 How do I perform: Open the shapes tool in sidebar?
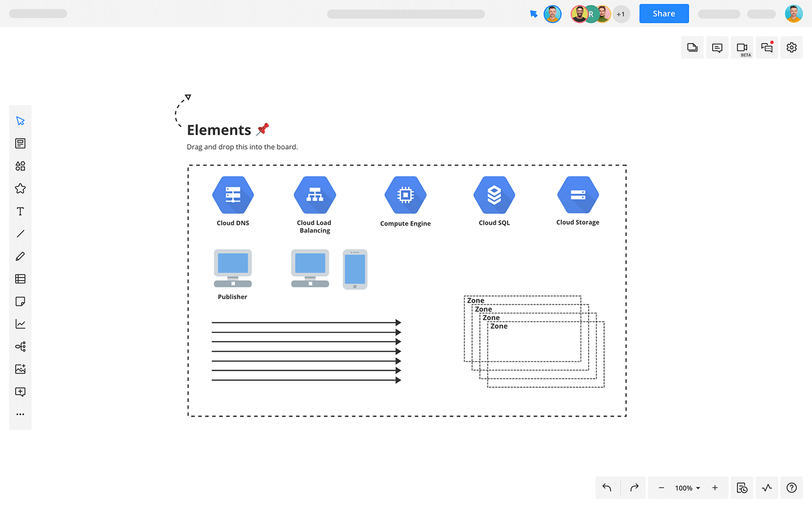(20, 166)
